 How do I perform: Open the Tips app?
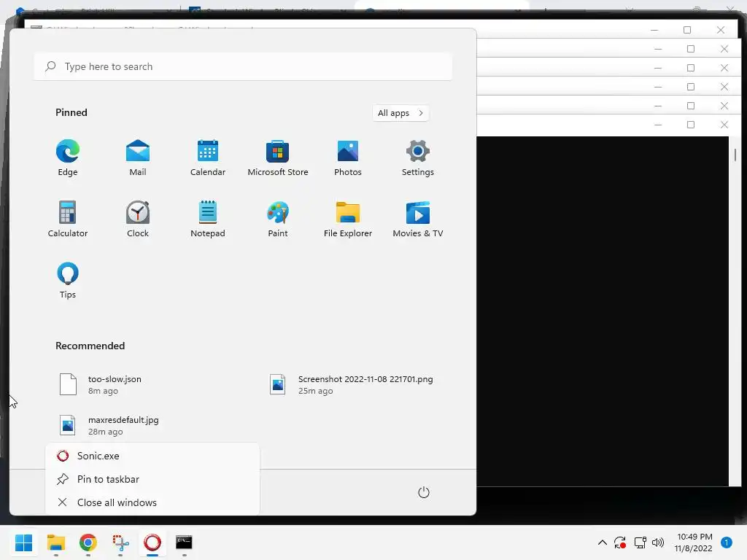68,281
